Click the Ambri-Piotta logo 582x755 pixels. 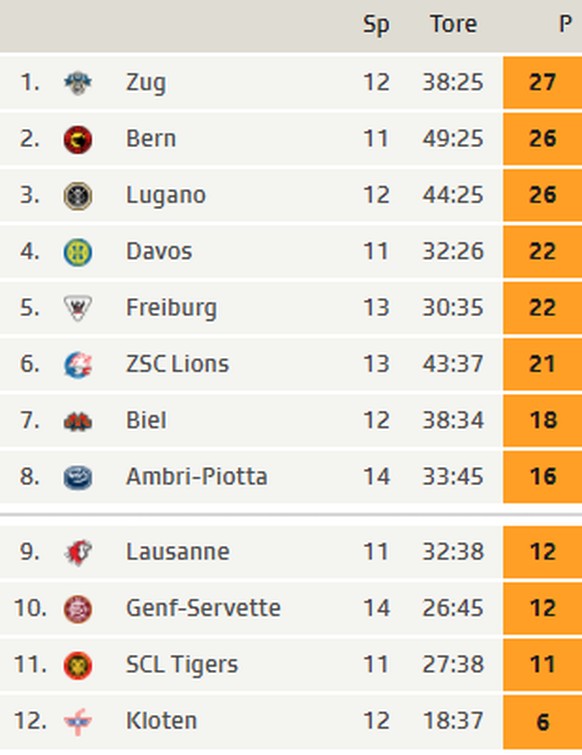[78, 478]
